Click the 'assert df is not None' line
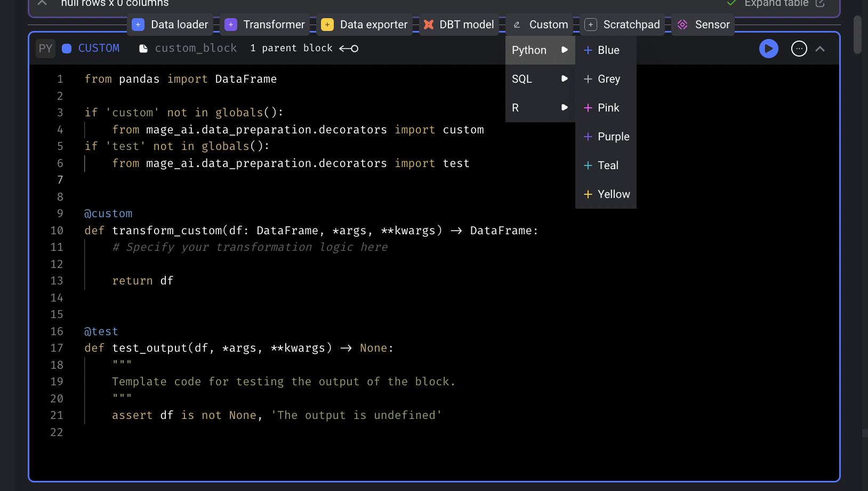The width and height of the screenshot is (868, 491). pyautogui.click(x=277, y=415)
